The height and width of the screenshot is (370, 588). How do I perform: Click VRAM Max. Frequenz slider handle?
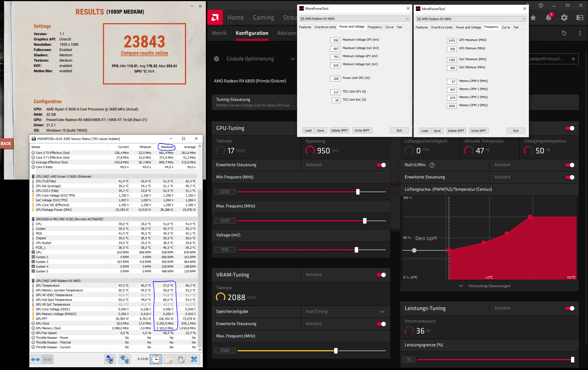(x=336, y=351)
